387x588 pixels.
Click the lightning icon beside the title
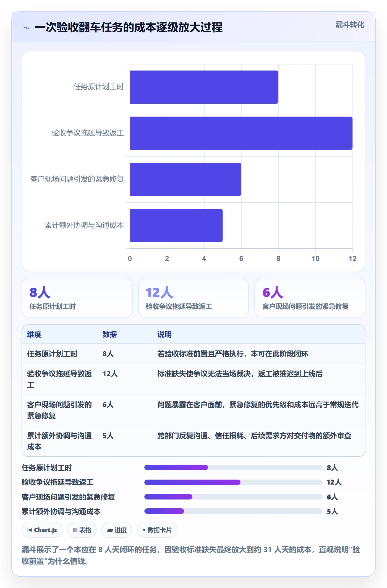point(26,28)
